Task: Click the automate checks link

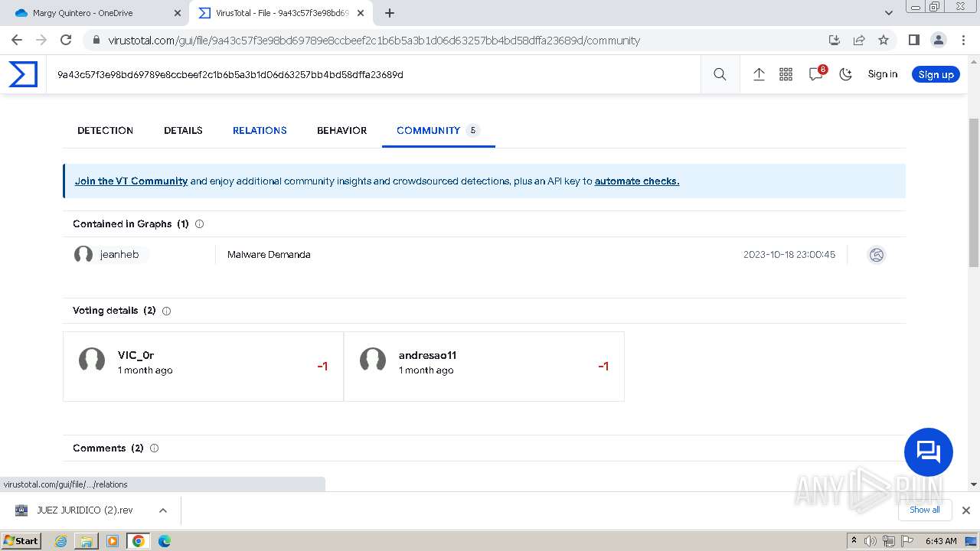Action: point(637,181)
